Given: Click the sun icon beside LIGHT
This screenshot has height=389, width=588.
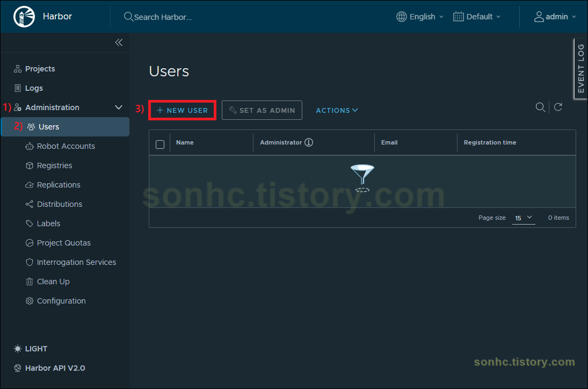Looking at the screenshot, I should [18, 349].
